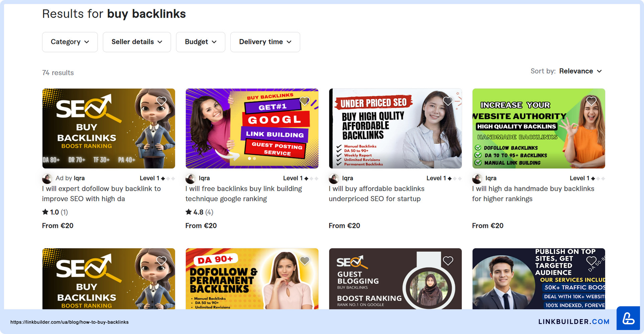Viewport: 644px width, 334px height.
Task: Favorite the Publish on top sites gig heart
Action: 592,261
